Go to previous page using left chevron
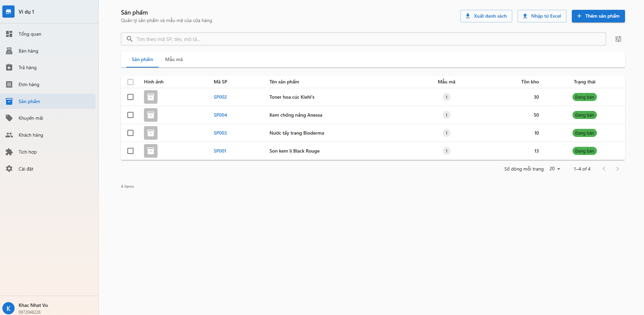Viewport: 644px width, 315px height. pyautogui.click(x=604, y=169)
